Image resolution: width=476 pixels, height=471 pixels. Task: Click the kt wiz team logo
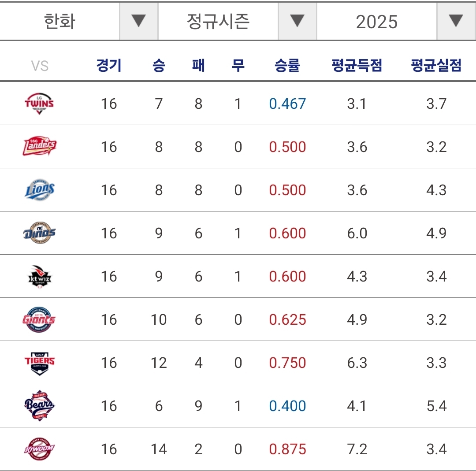coord(39,276)
